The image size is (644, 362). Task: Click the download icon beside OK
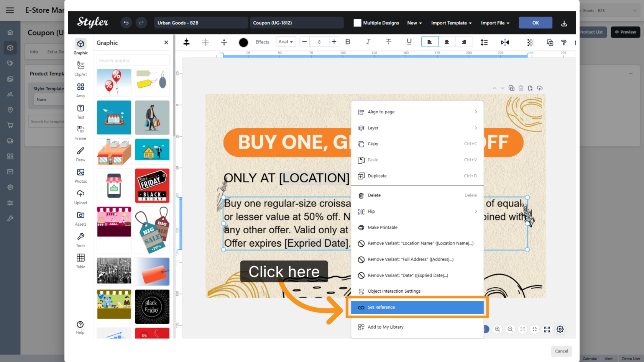tap(564, 23)
